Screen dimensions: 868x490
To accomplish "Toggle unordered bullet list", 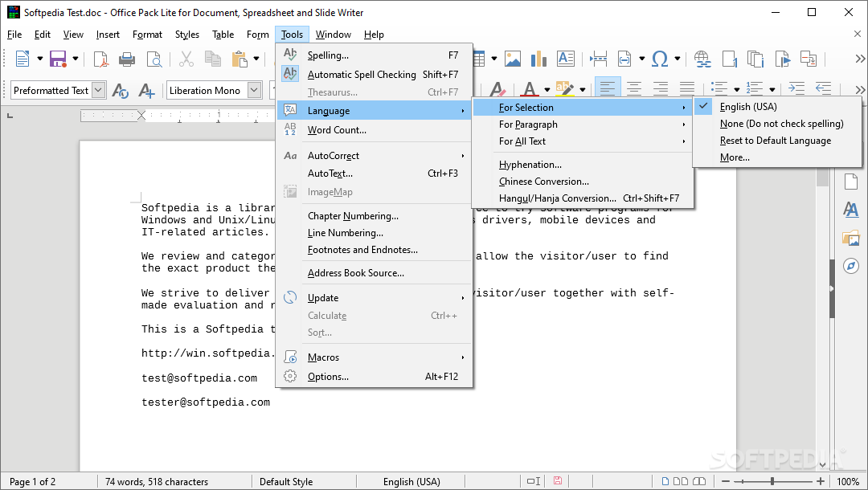I will [x=719, y=88].
